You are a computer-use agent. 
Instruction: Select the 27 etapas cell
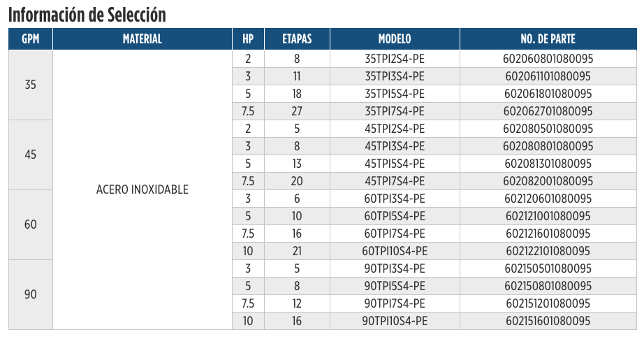(x=297, y=111)
